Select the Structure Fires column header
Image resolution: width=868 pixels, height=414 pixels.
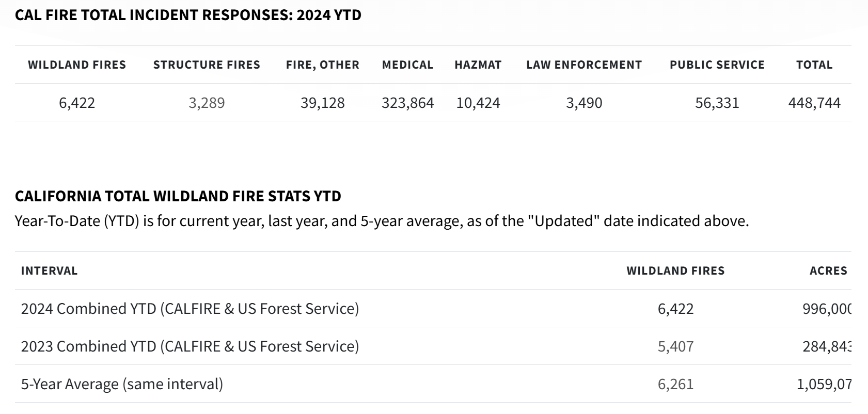pos(207,65)
